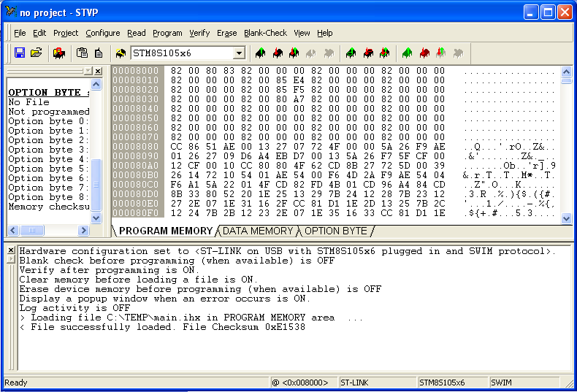Click the small document icon beside the clipboard
This screenshot has height=392, width=577.
99,53
